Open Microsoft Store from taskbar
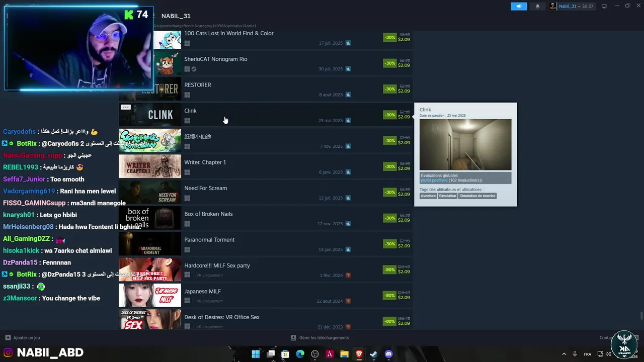The width and height of the screenshot is (644, 362). (x=285, y=354)
